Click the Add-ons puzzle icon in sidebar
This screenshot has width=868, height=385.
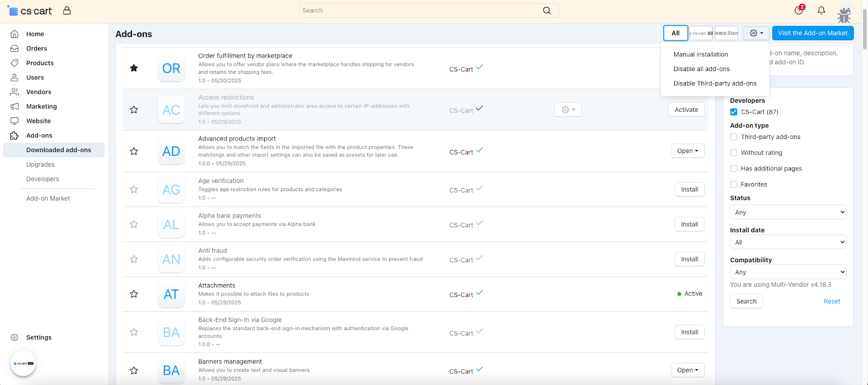tap(15, 136)
